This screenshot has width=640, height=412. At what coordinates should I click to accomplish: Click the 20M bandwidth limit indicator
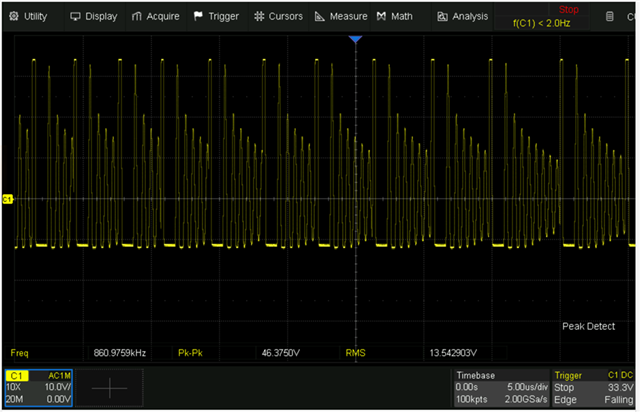pyautogui.click(x=14, y=399)
